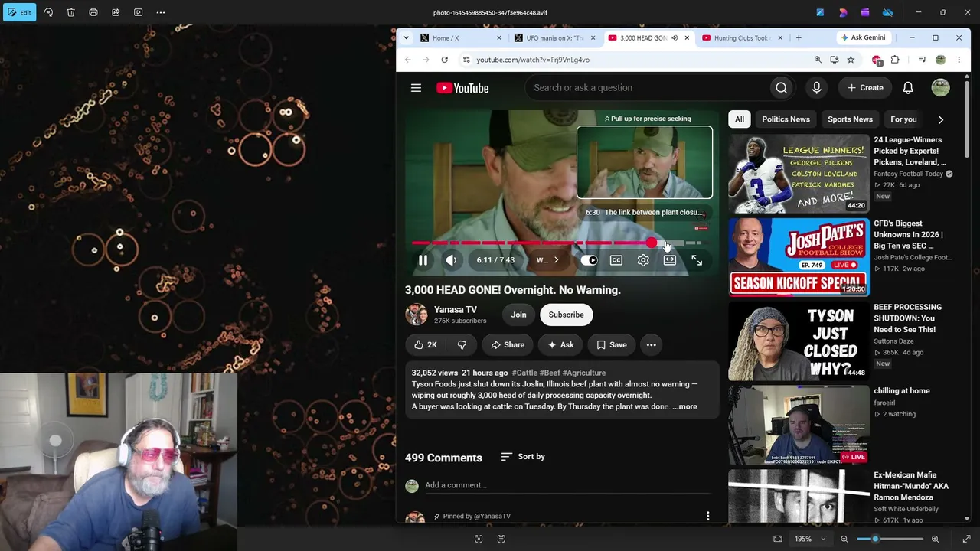Open more actions menu beside Save
The width and height of the screenshot is (980, 551).
(x=651, y=345)
